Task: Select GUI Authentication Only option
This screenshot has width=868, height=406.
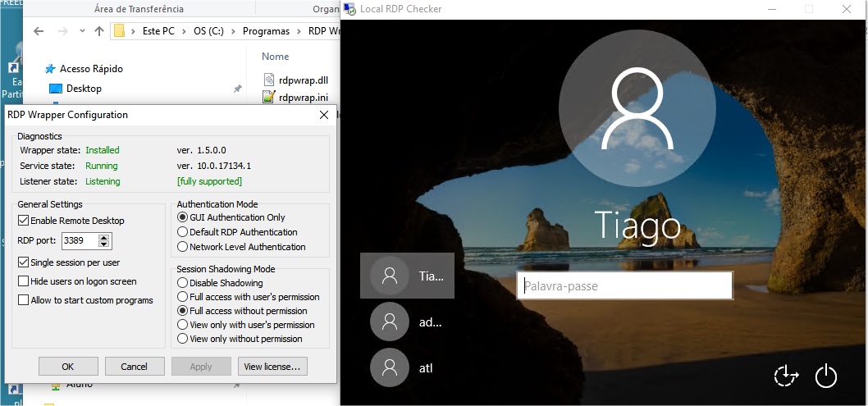Action: [182, 217]
